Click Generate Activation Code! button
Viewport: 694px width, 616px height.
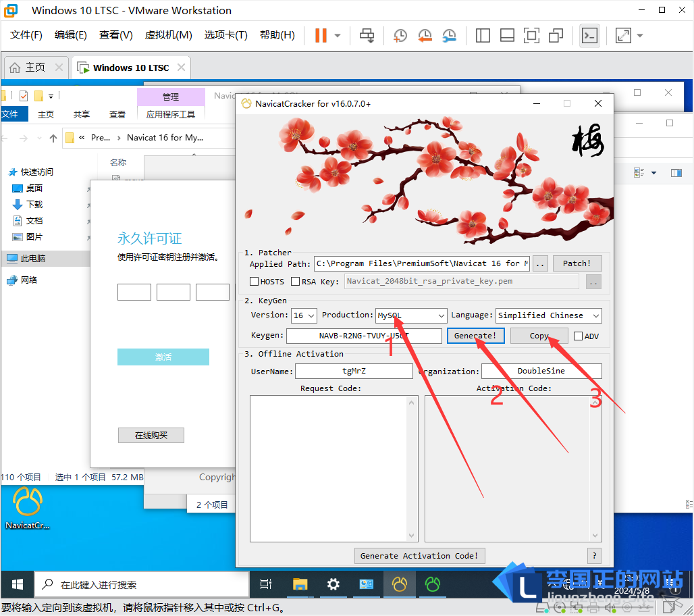(x=419, y=556)
